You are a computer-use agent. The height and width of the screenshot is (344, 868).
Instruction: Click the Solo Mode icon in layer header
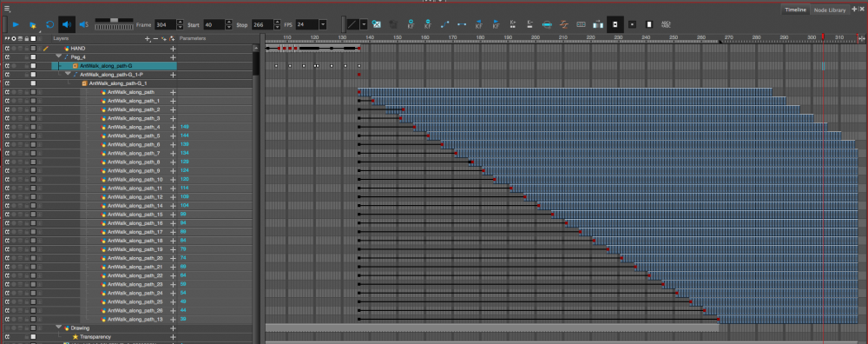click(x=14, y=39)
